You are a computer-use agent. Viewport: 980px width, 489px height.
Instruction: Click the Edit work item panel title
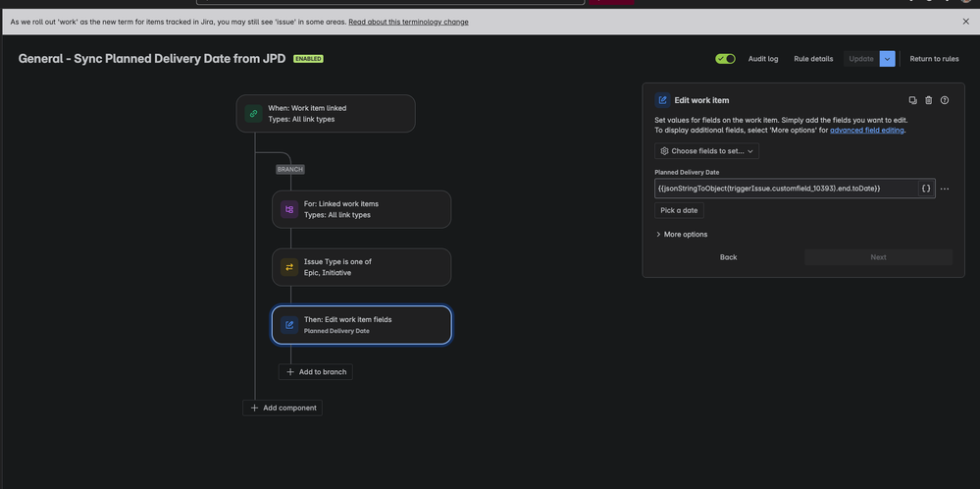[701, 100]
